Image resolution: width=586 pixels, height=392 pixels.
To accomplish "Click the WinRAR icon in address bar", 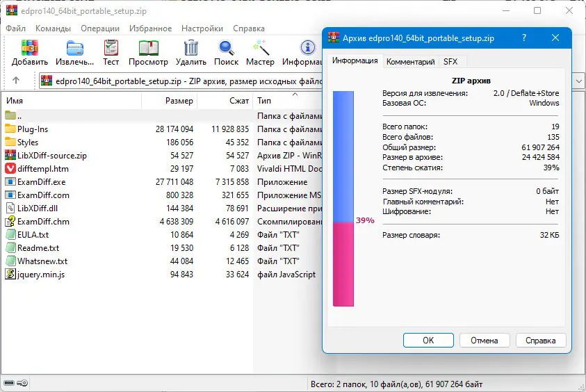I will pos(47,81).
